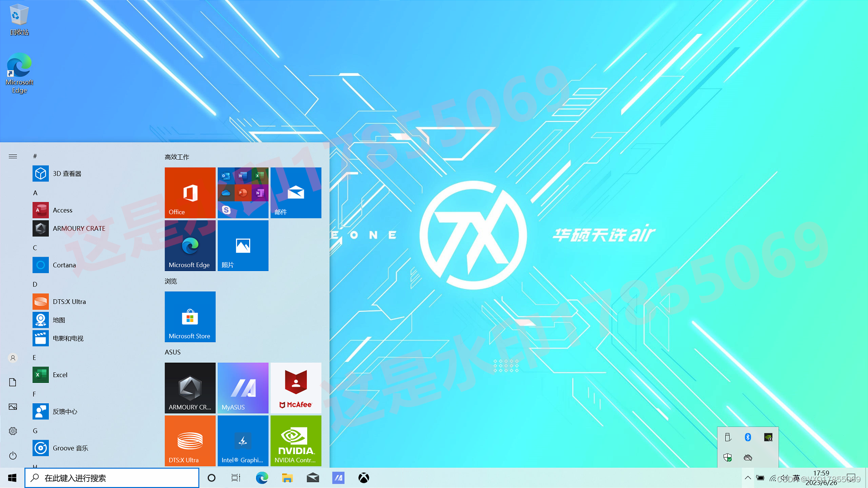
Task: Open the user account menu in Start
Action: point(13,358)
